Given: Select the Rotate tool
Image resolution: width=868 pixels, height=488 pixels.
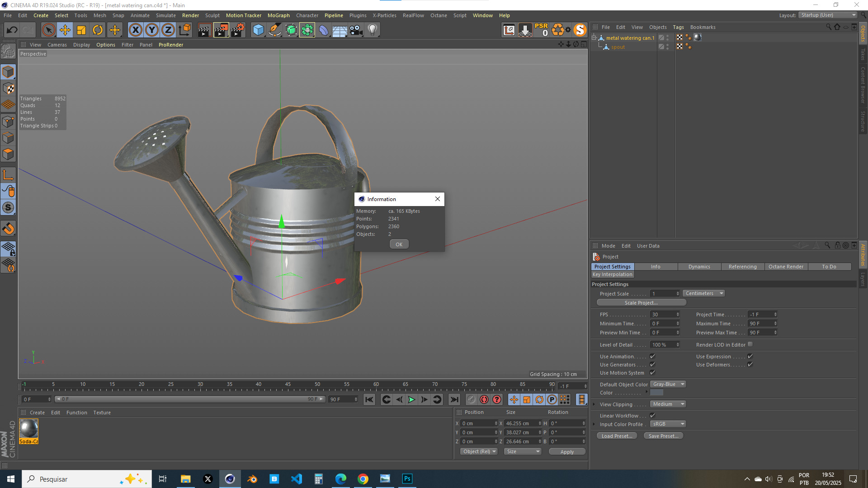Looking at the screenshot, I should (x=98, y=30).
